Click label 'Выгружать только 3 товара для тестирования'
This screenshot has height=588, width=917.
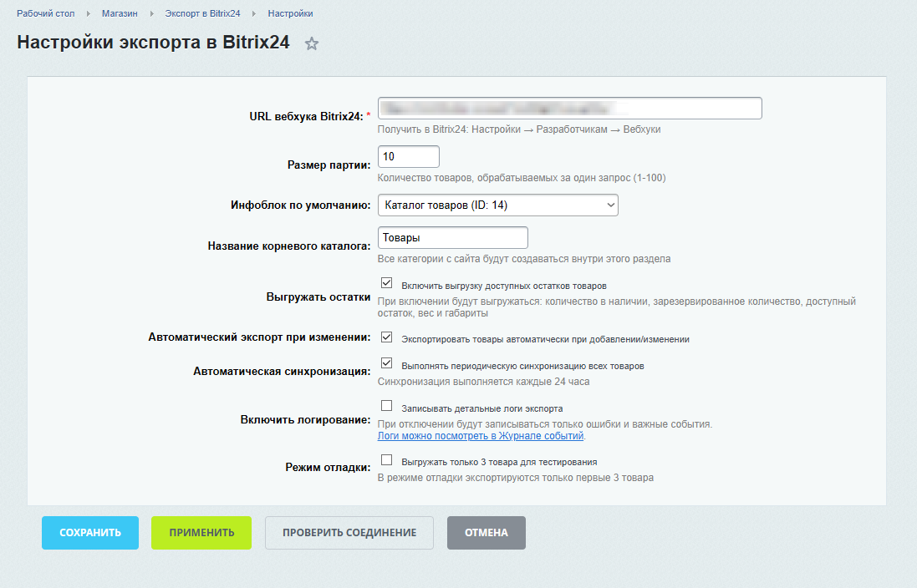(x=499, y=462)
